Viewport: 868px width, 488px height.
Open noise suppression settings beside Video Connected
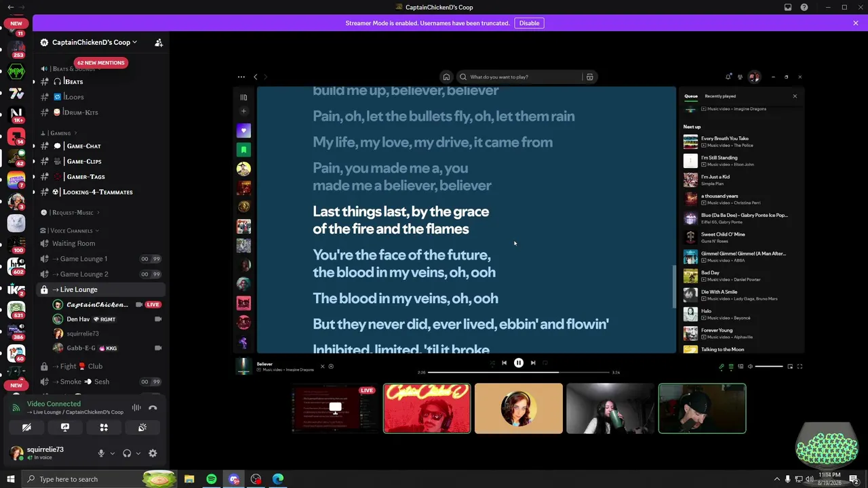[x=136, y=407]
